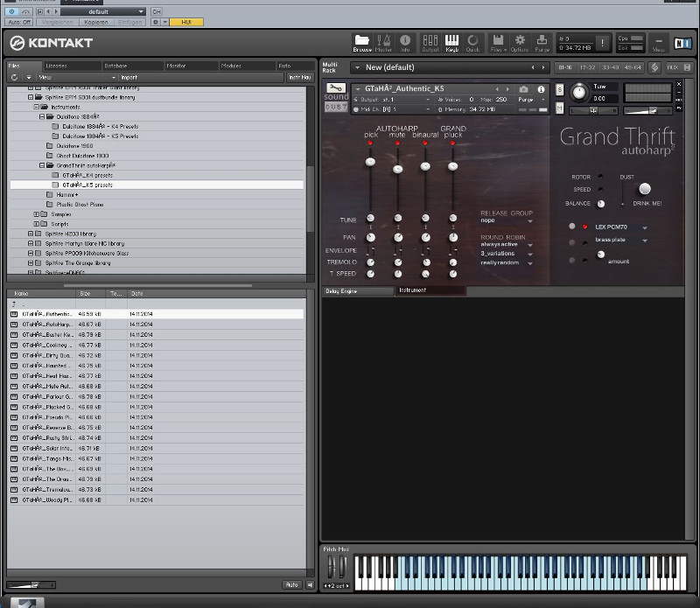Toggle the Mute M button
Image resolution: width=700 pixels, height=608 pixels.
pos(560,108)
